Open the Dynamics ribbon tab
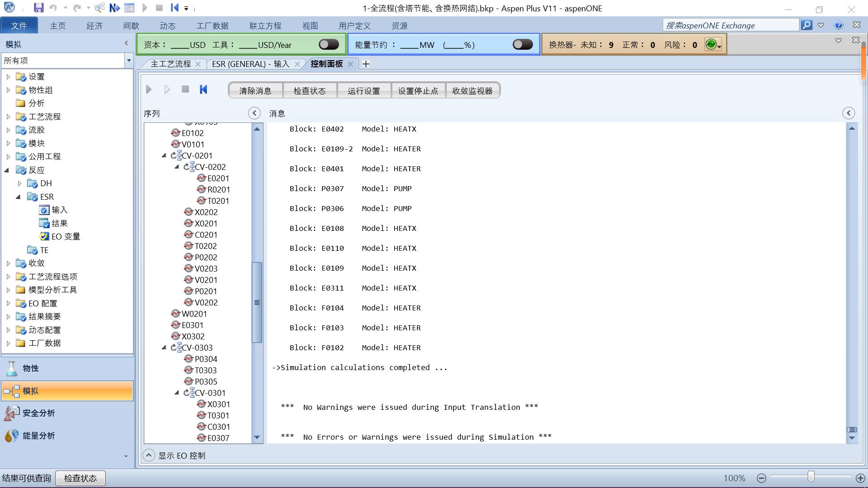The width and height of the screenshot is (868, 488). pyautogui.click(x=167, y=26)
